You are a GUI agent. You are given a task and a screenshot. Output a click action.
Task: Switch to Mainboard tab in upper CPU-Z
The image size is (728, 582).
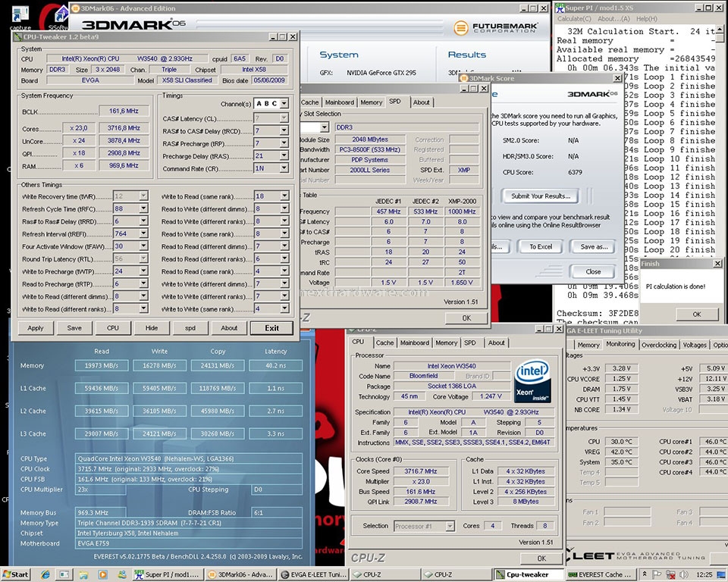[340, 102]
